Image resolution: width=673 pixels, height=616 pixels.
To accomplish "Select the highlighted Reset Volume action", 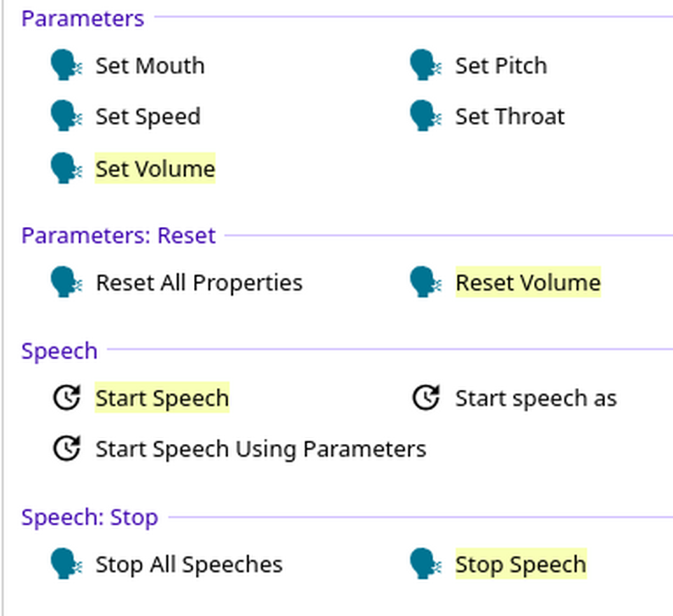I will (x=527, y=282).
